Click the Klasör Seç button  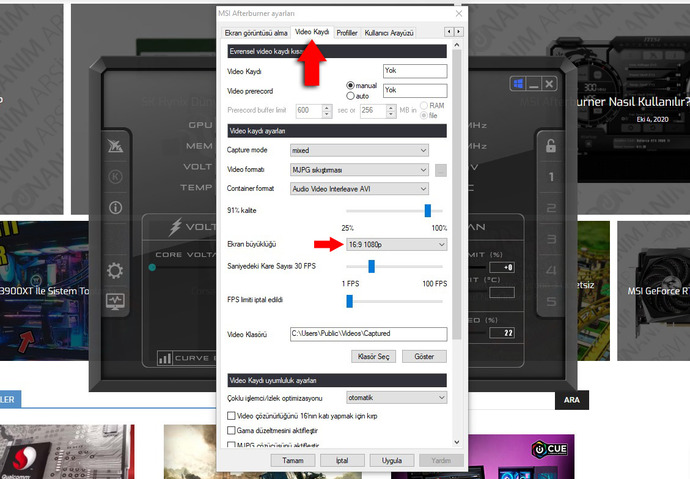click(374, 356)
